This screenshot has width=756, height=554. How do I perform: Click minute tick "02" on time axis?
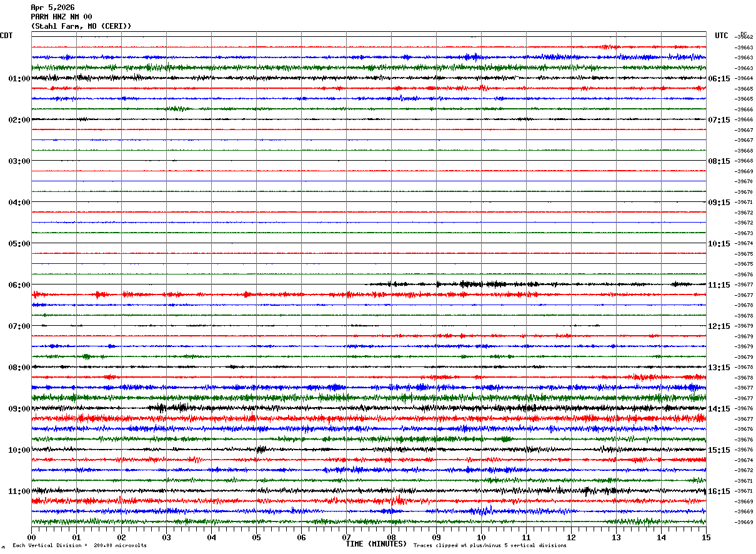click(121, 537)
